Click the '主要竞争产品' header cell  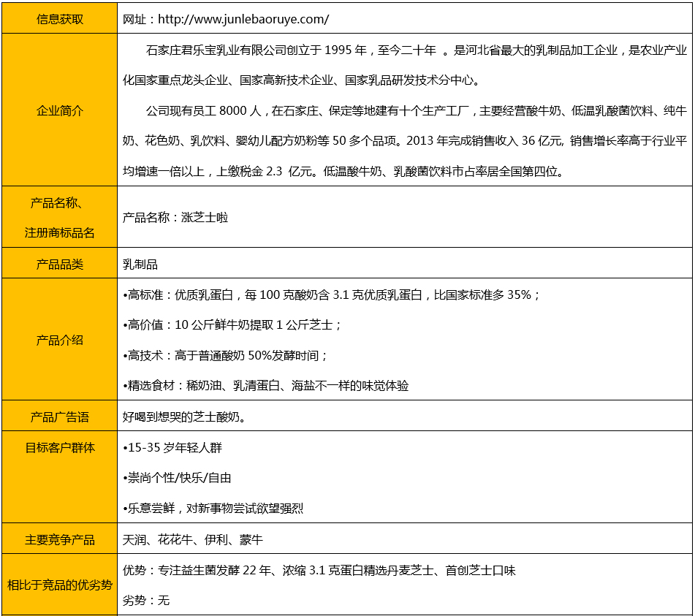[x=59, y=539]
